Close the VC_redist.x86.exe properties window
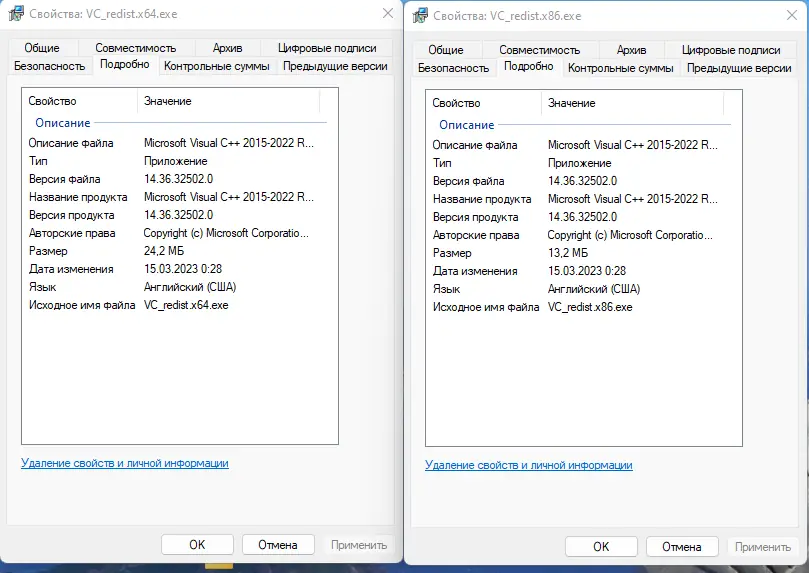The width and height of the screenshot is (809, 573). (x=791, y=15)
